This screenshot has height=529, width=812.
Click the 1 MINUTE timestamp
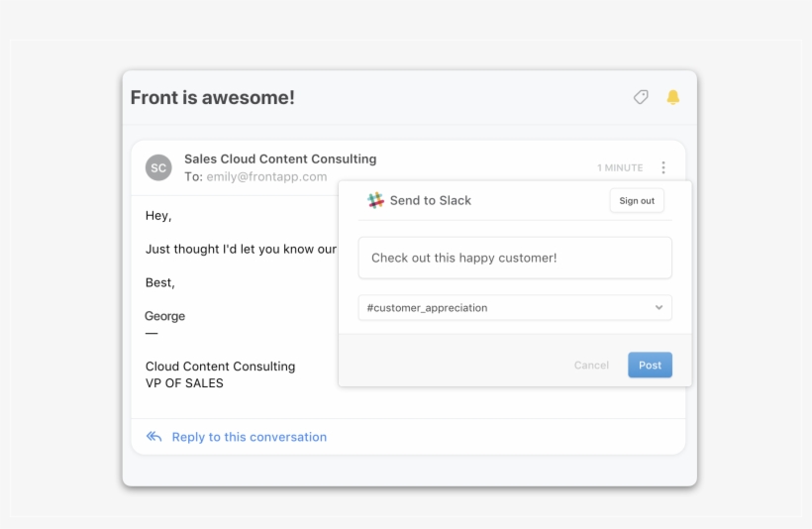(x=620, y=167)
